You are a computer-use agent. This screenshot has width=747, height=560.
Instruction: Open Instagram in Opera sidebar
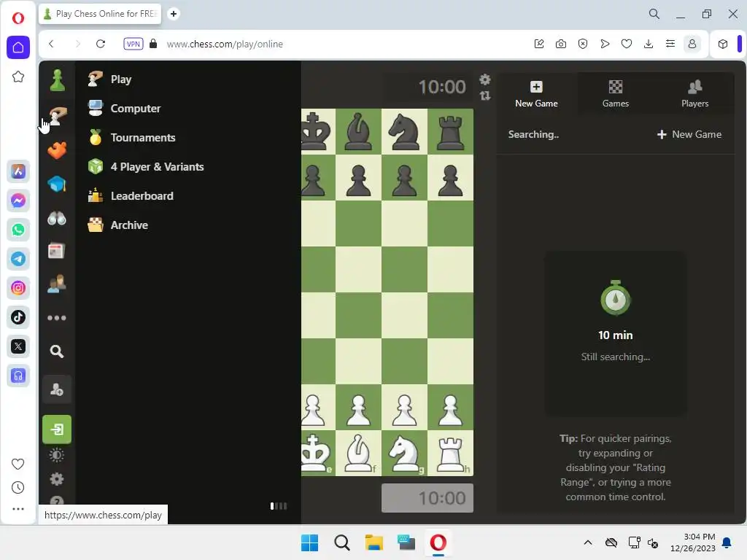coord(18,288)
